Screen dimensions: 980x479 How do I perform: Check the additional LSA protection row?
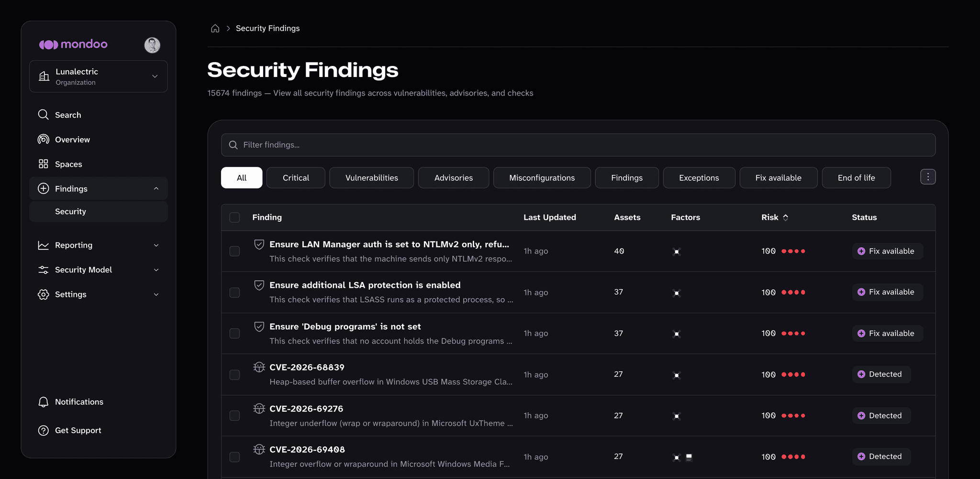tap(234, 292)
